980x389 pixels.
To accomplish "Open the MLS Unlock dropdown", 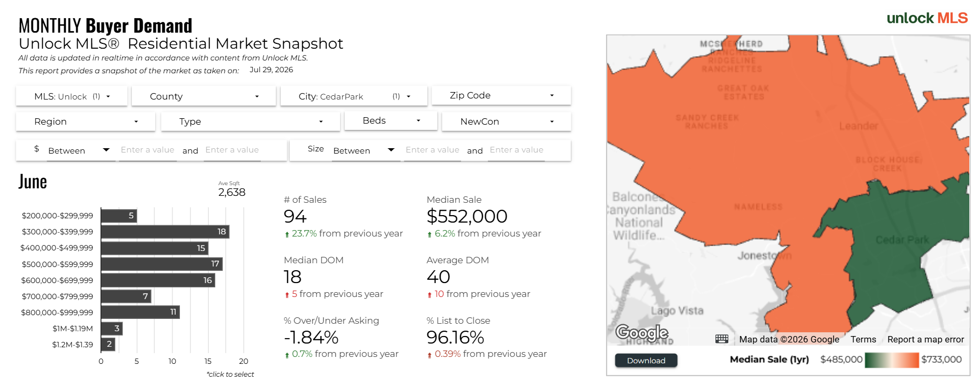I will pos(72,96).
